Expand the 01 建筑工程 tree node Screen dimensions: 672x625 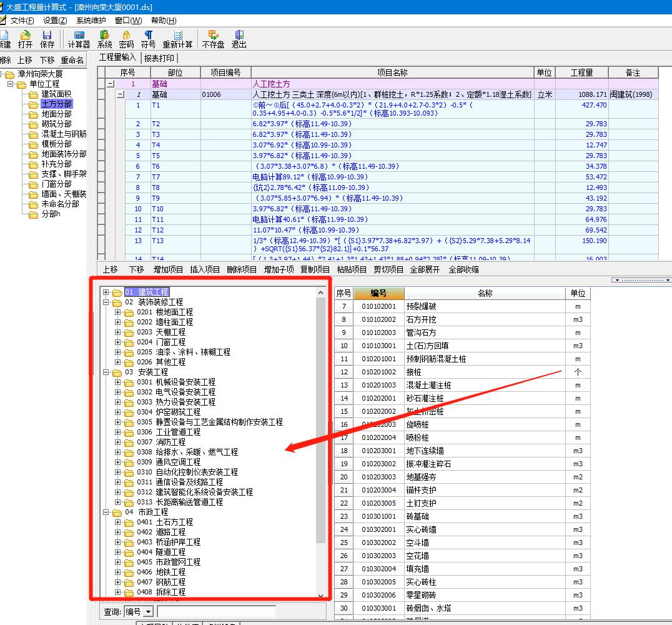pos(106,292)
